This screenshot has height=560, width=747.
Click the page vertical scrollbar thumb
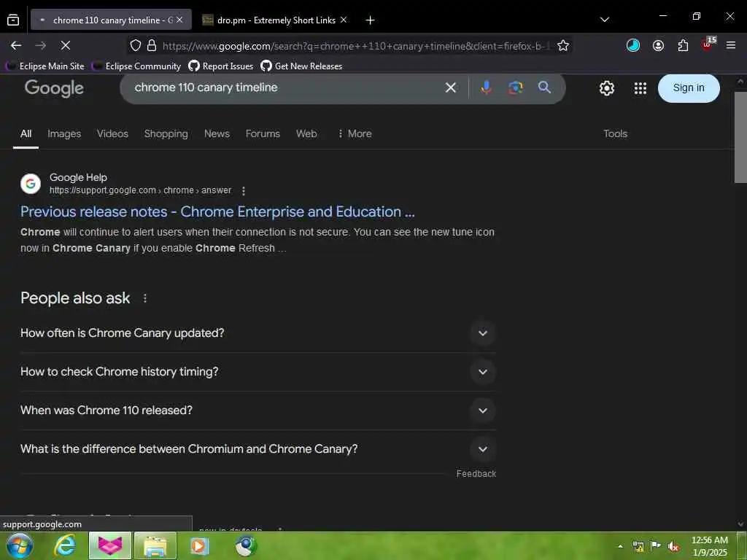[x=740, y=138]
